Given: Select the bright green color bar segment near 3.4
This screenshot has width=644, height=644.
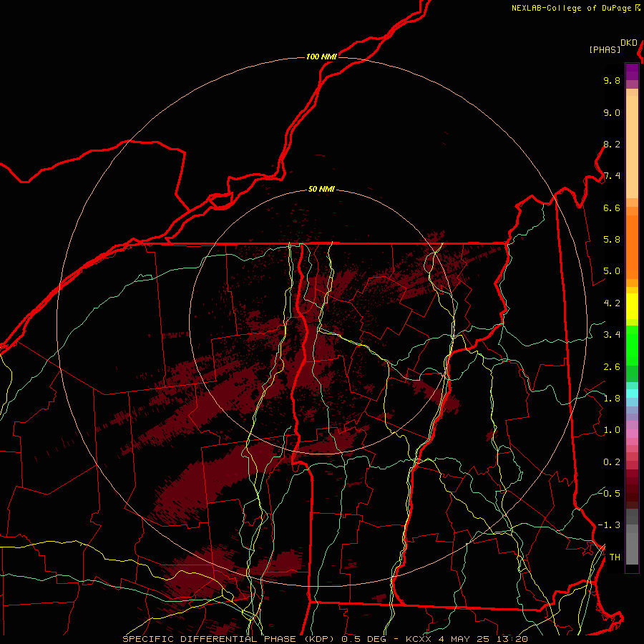Looking at the screenshot, I should point(632,346).
